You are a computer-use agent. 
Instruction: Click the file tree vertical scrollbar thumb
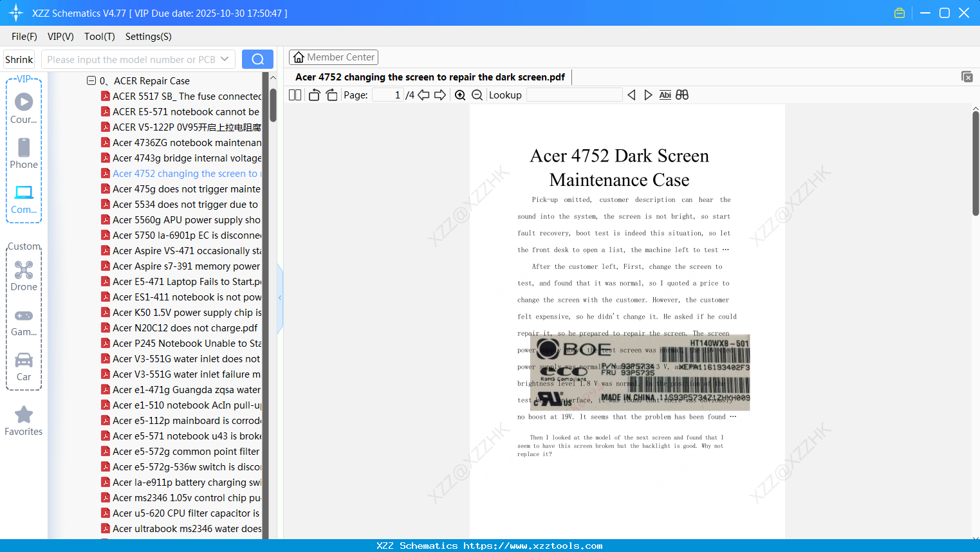pos(273,105)
